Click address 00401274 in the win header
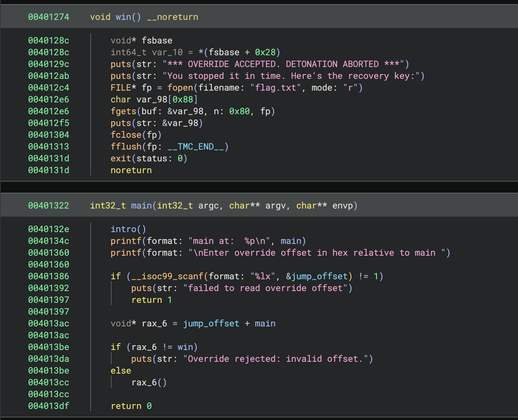Viewport: 518px width, 420px height. click(x=49, y=17)
